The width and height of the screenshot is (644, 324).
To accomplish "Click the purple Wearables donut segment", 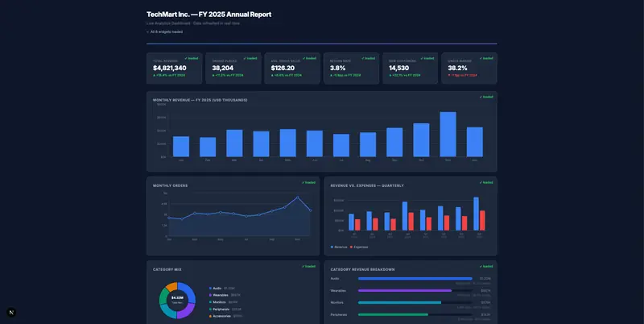I will pyautogui.click(x=186, y=310).
